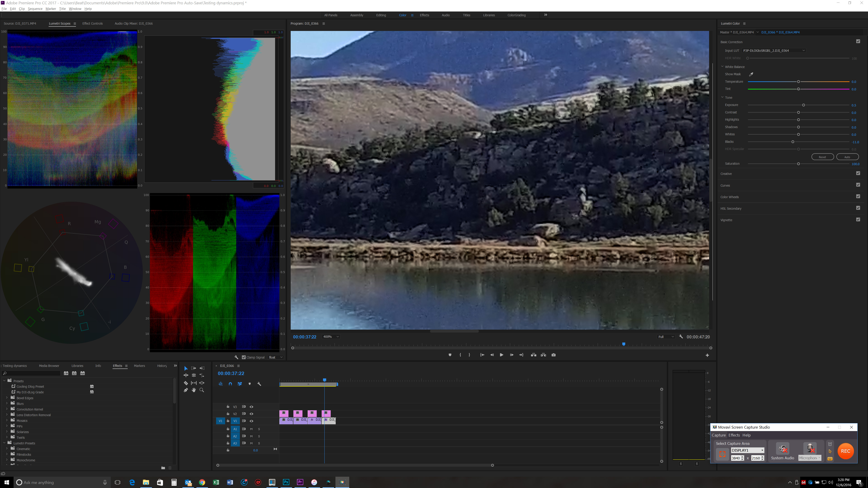Open scope float bit depth dropdown

276,357
